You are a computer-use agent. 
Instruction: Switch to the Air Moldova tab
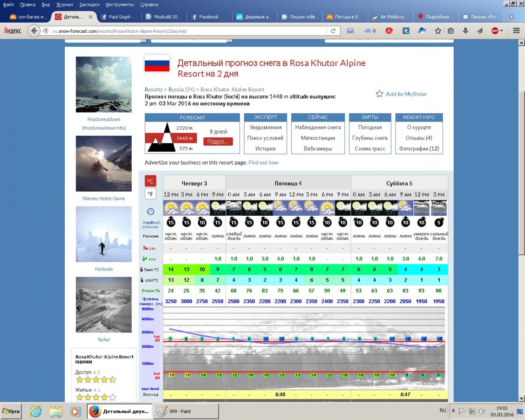391,17
